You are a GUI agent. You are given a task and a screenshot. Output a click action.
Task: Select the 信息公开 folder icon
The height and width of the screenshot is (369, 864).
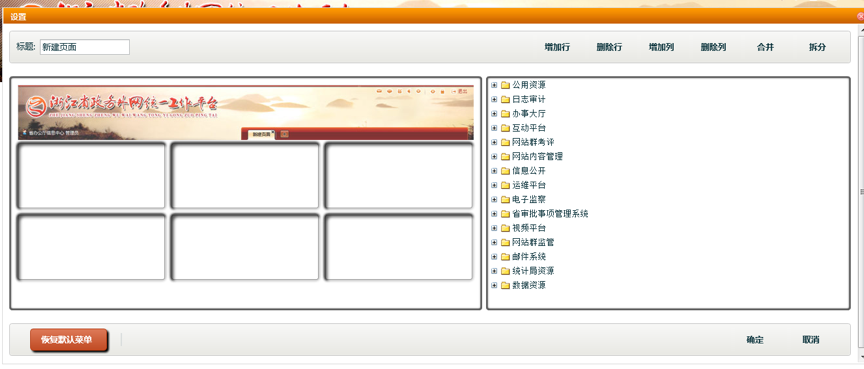pyautogui.click(x=505, y=171)
